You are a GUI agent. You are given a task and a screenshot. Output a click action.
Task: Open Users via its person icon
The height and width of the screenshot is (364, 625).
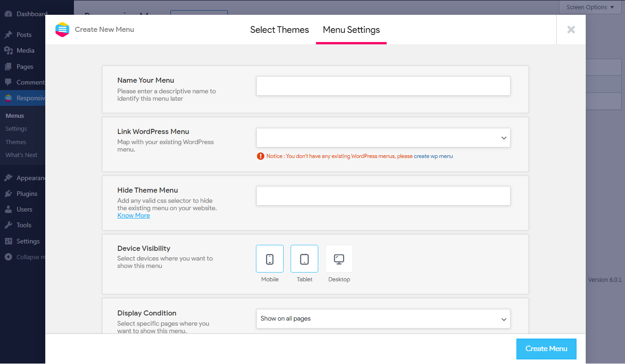[8, 209]
